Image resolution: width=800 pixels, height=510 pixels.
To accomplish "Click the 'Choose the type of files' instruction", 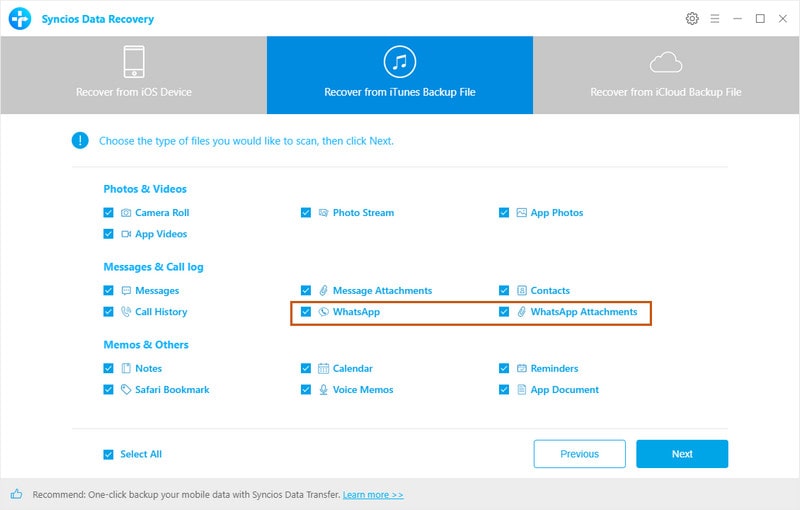I will pyautogui.click(x=246, y=141).
